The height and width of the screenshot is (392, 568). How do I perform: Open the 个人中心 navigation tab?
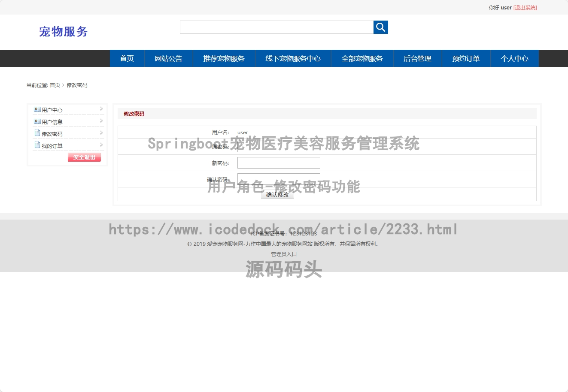coord(514,58)
